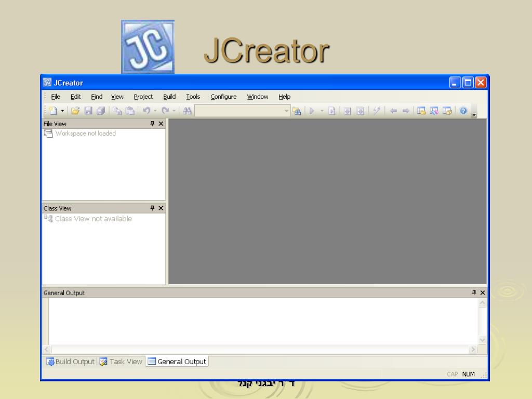532x399 pixels.
Task: Pin the Class View panel
Action: pyautogui.click(x=152, y=208)
